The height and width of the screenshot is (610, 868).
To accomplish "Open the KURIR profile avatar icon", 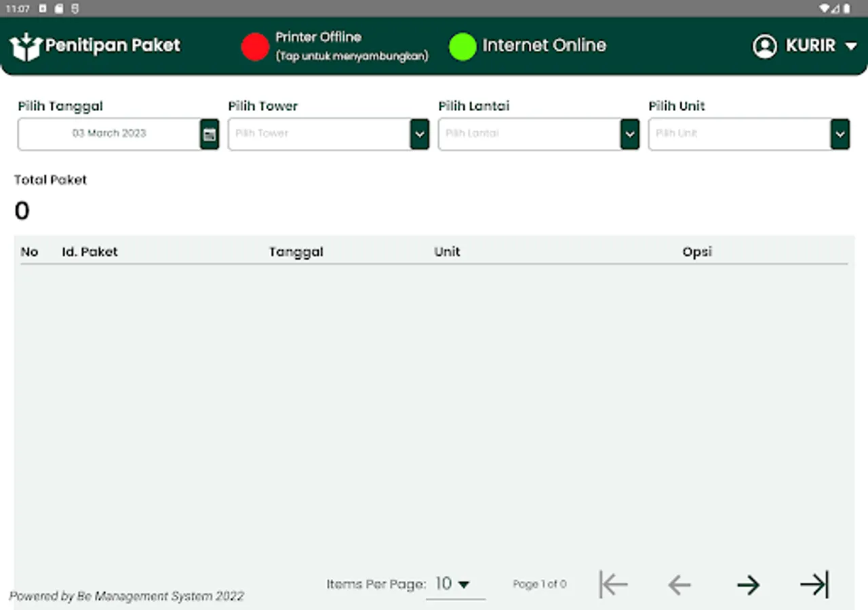I will pos(764,46).
